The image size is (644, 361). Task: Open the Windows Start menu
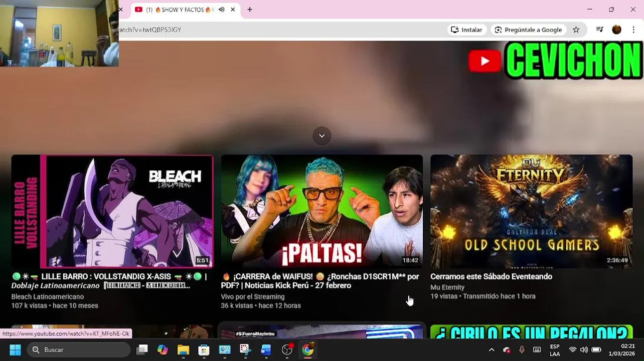[15, 349]
